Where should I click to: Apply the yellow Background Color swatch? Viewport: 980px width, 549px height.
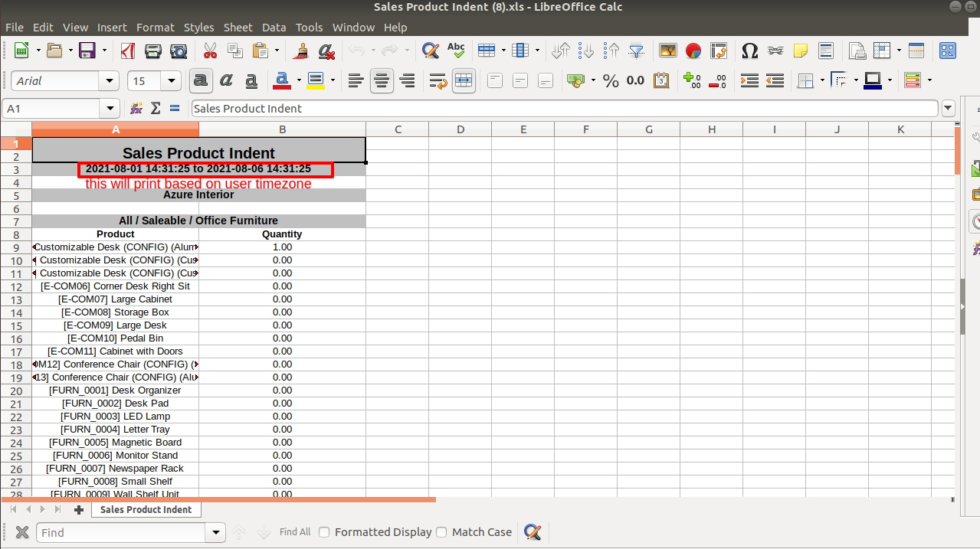click(316, 80)
